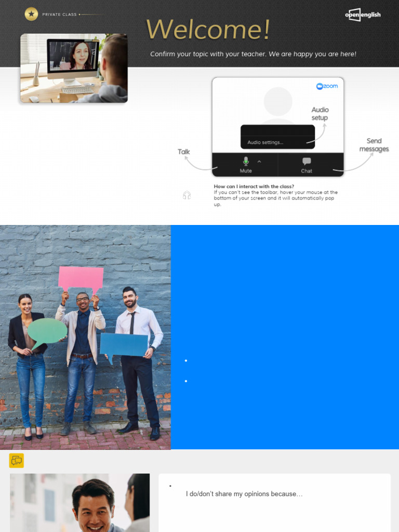
Task: Click the Chat speech bubble icon
Action: [x=307, y=161]
